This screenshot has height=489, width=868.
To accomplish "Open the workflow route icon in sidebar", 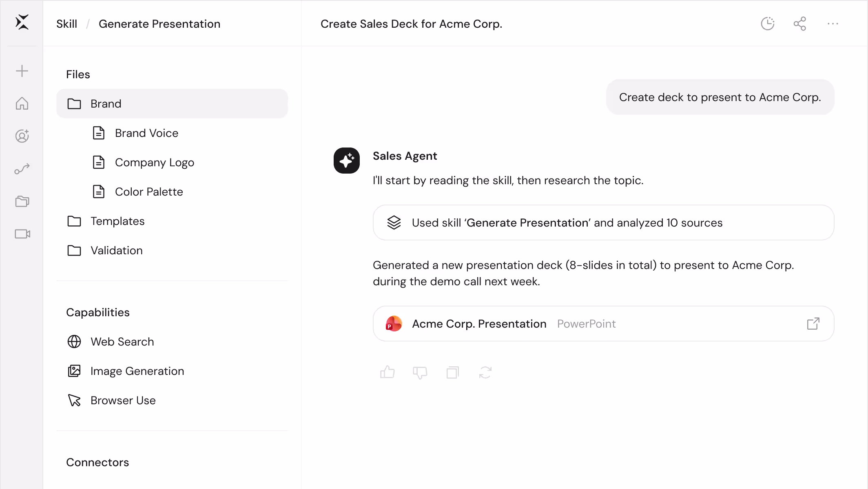I will (x=22, y=169).
